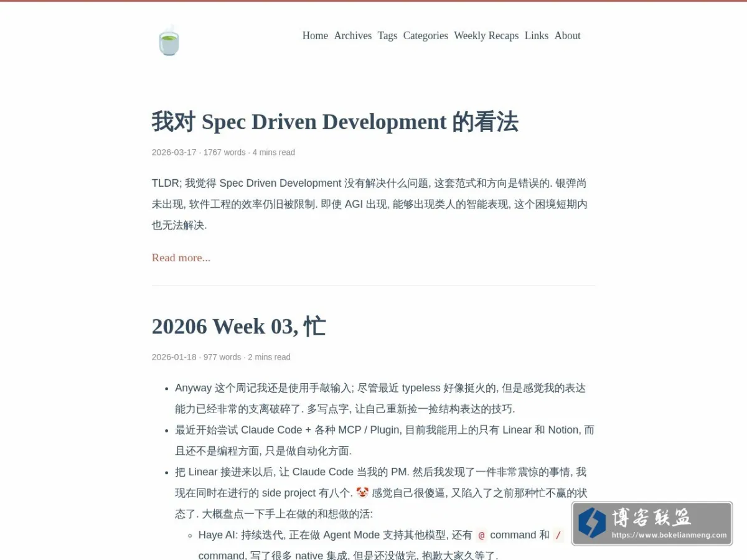The height and width of the screenshot is (560, 747).
Task: Go to the Home page
Action: coord(315,35)
